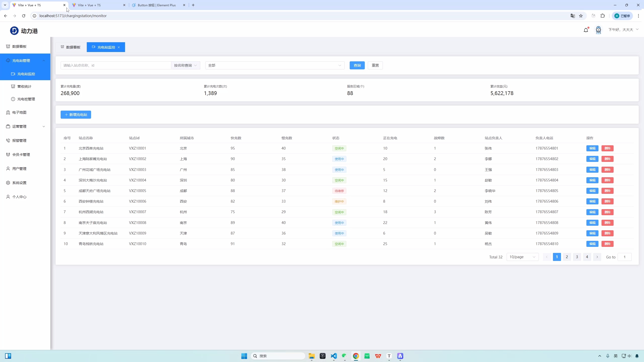The image size is (644, 362).
Task: Open 数据看板 in the sidebar
Action: click(19, 47)
